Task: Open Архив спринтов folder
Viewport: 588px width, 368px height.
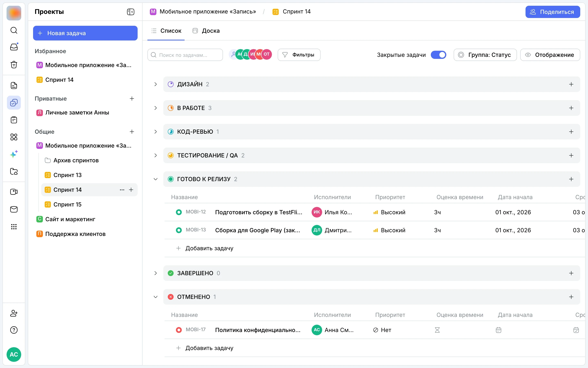Action: (89, 160)
